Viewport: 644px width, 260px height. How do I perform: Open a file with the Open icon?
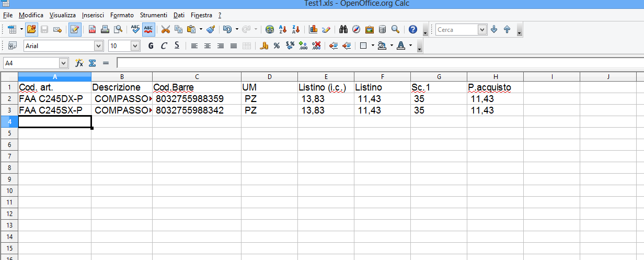31,30
